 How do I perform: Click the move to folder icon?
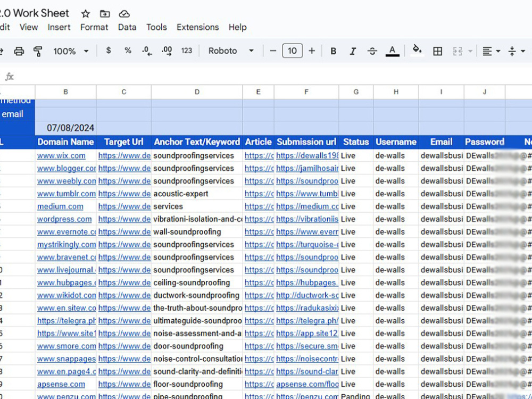pyautogui.click(x=105, y=14)
